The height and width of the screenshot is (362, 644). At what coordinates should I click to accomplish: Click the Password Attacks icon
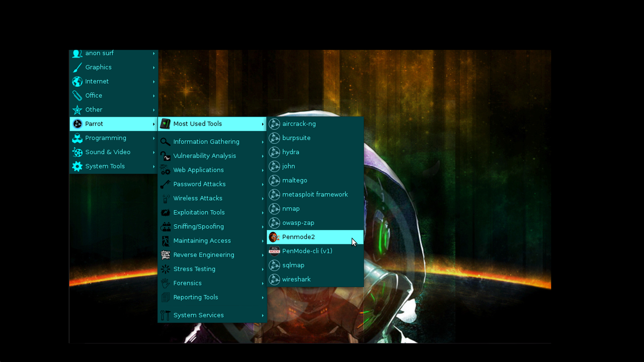pyautogui.click(x=165, y=184)
